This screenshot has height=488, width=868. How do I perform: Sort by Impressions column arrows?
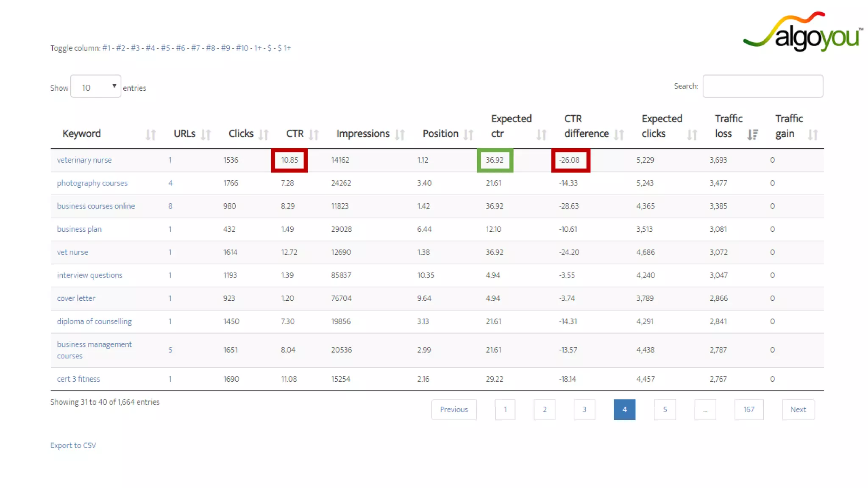point(400,135)
